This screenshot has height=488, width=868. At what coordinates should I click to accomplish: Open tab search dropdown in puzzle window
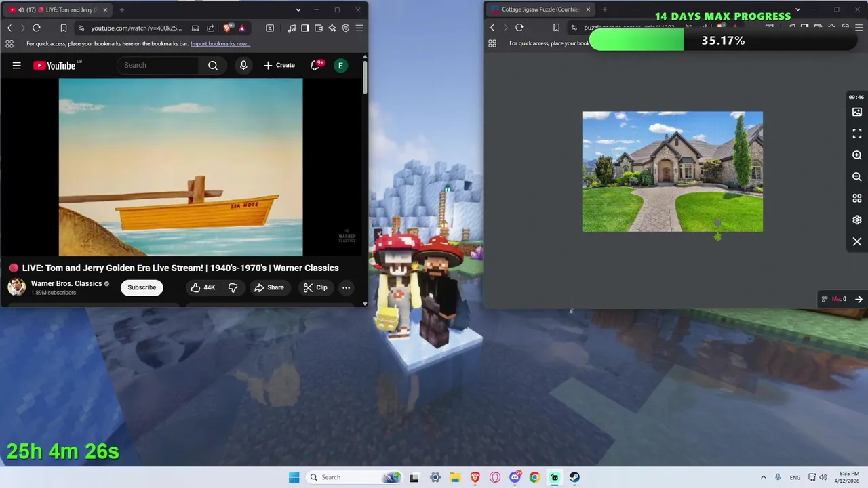pyautogui.click(x=798, y=9)
